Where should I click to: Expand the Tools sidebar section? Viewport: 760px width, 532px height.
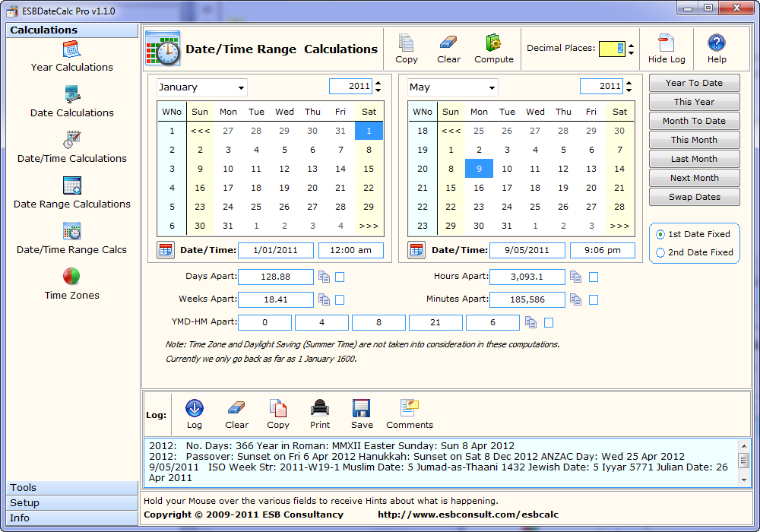[x=71, y=487]
